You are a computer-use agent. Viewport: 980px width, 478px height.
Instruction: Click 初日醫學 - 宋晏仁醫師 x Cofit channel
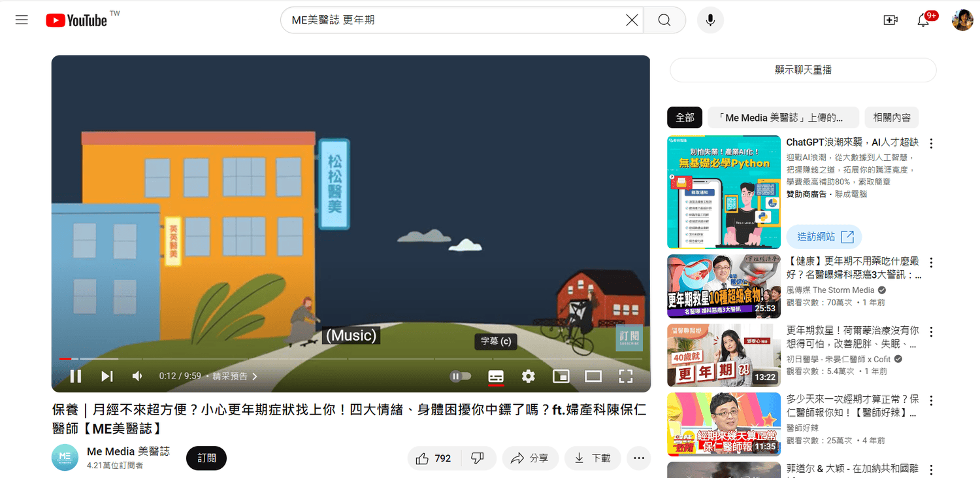pos(838,359)
